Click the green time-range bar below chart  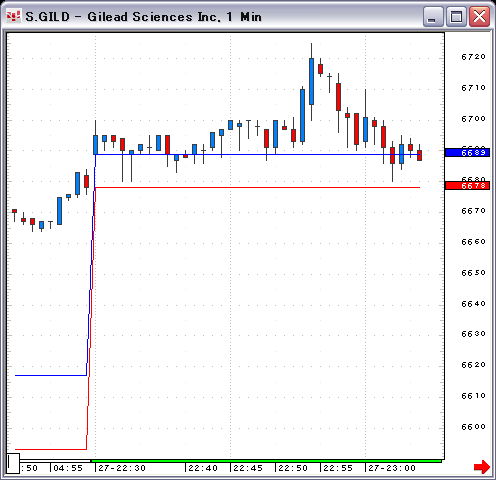coord(266,461)
